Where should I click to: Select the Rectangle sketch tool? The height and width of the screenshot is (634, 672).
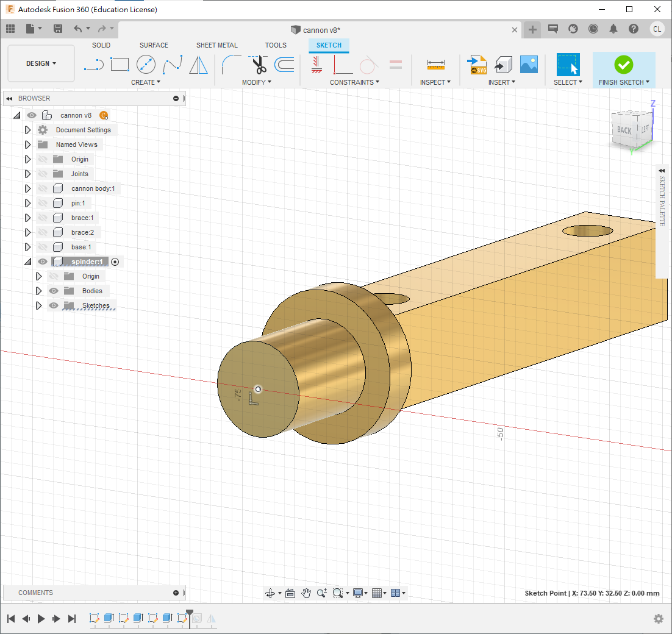pos(120,64)
